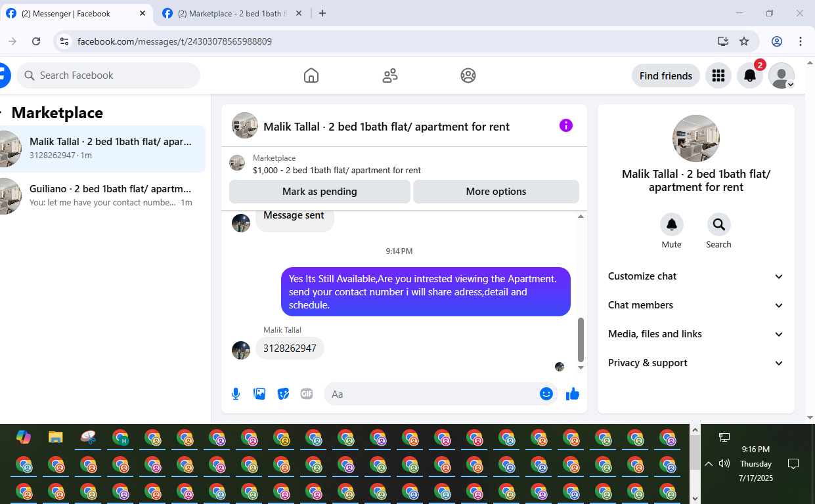The image size is (815, 504).
Task: Open the emoji picker in message box
Action: point(546,394)
